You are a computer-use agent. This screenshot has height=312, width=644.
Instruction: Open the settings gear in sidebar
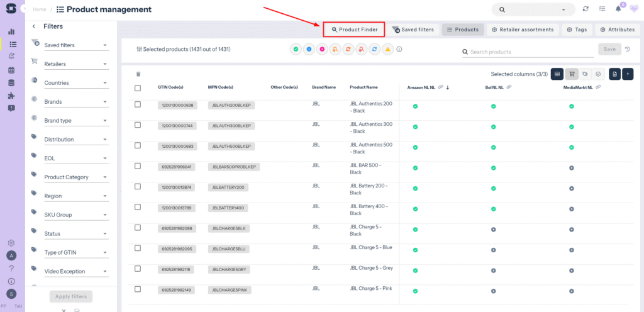click(11, 243)
